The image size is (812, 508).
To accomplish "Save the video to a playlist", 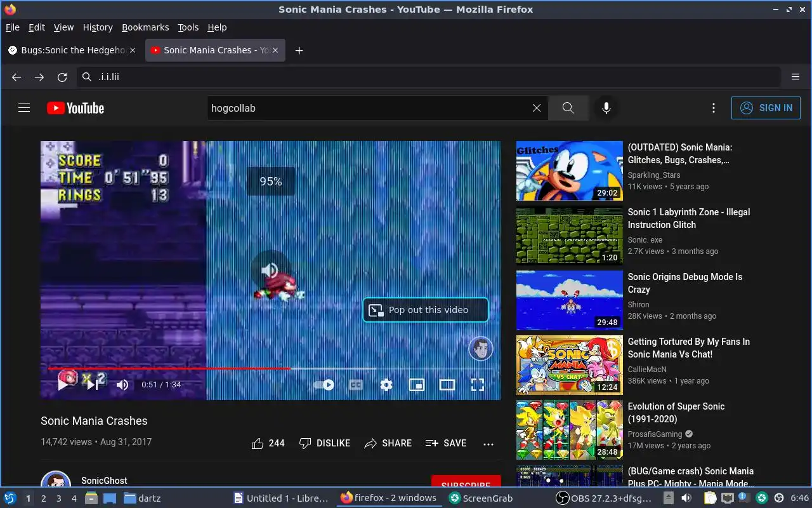I will click(x=446, y=443).
